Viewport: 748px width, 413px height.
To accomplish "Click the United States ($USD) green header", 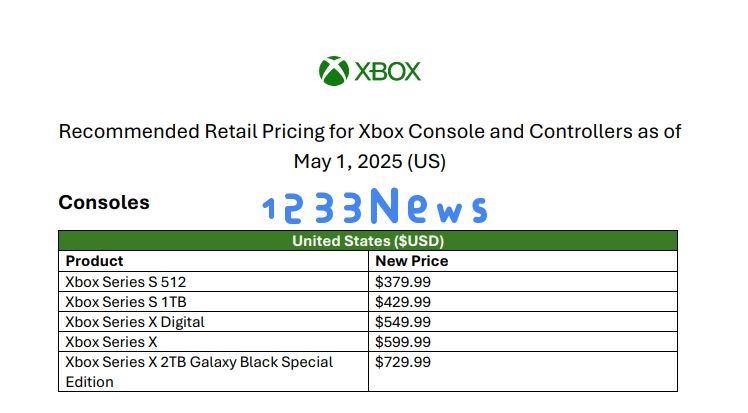I will 368,241.
